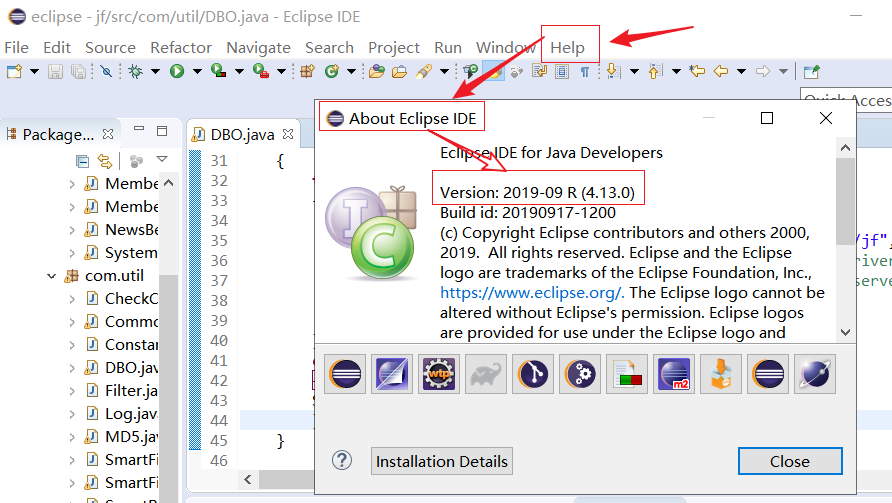Navigate Back with yellow left arrow
The image size is (892, 503).
721,72
